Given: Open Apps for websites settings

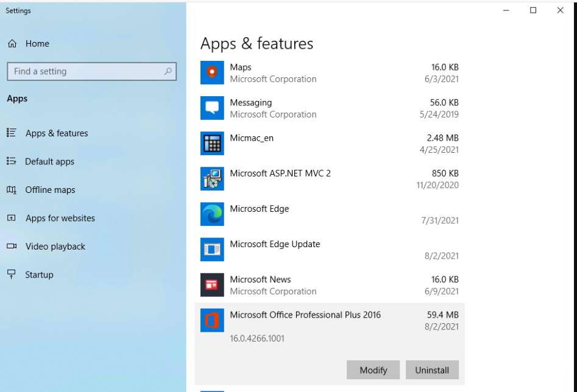Looking at the screenshot, I should (60, 218).
